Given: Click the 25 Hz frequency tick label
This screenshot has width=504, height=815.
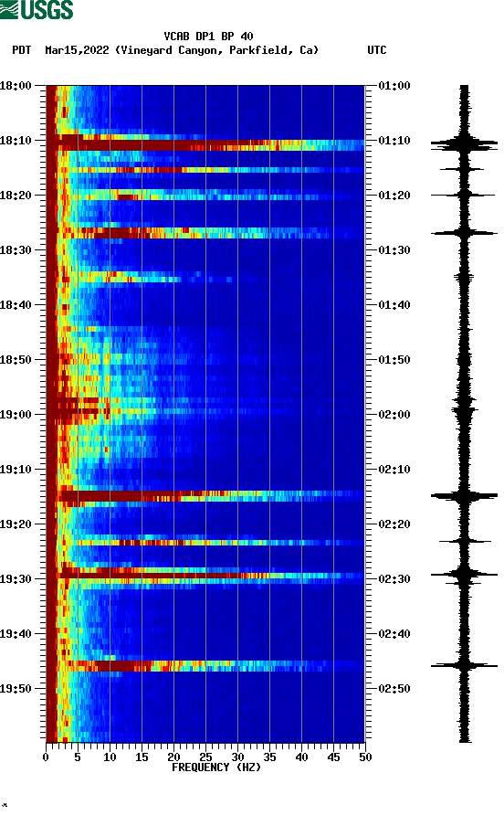Looking at the screenshot, I should point(205,757).
